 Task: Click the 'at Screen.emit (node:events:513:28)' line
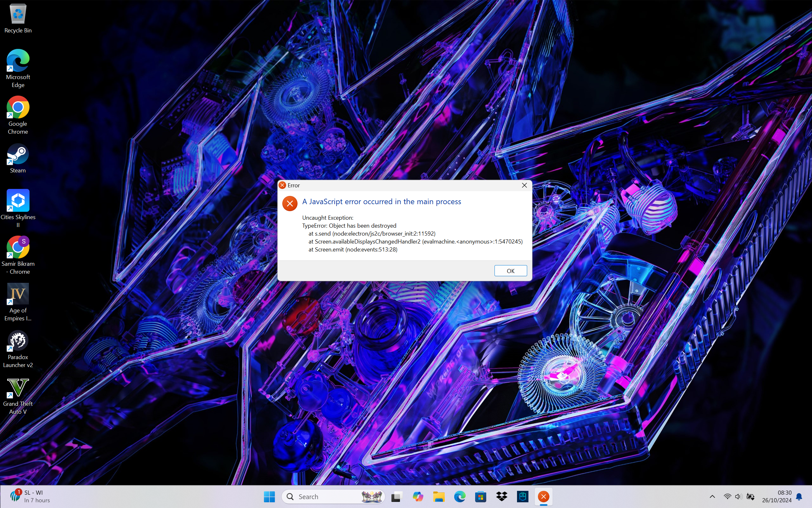point(353,250)
